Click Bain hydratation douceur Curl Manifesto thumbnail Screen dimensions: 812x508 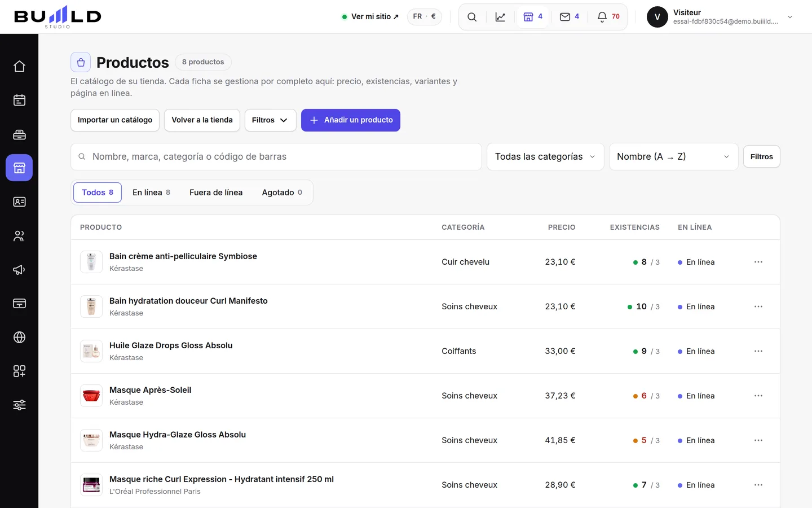[x=91, y=306]
